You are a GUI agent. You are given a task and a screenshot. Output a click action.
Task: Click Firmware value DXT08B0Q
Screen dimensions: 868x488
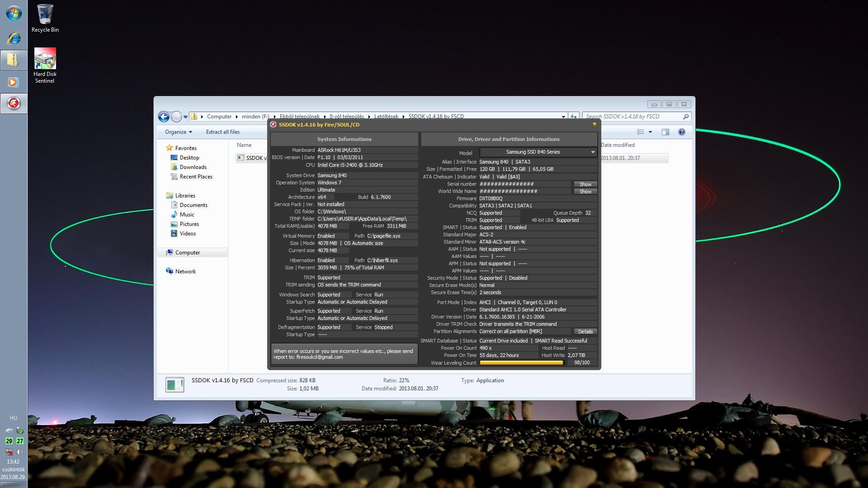click(491, 198)
